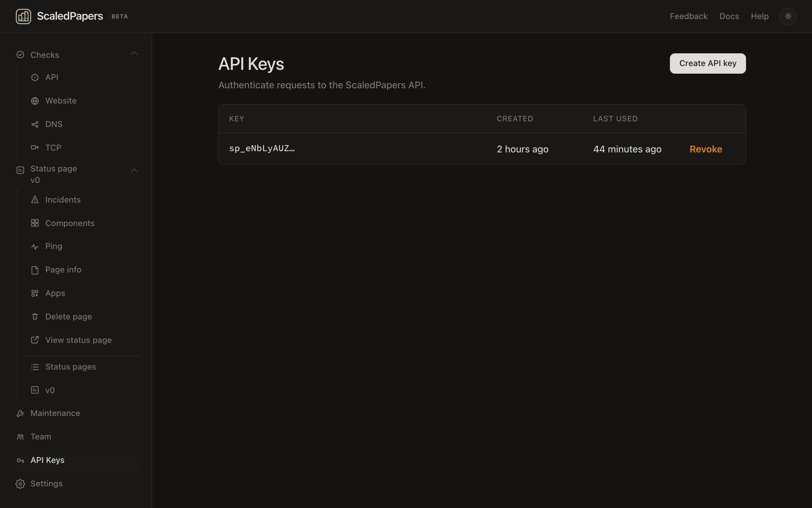This screenshot has width=812, height=508.
Task: Click the Website globe icon
Action: [35, 101]
